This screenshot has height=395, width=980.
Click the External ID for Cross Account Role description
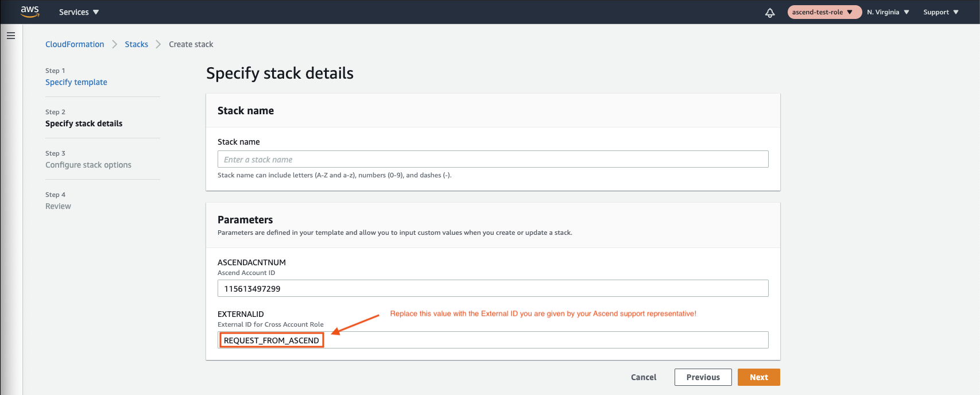[270, 324]
